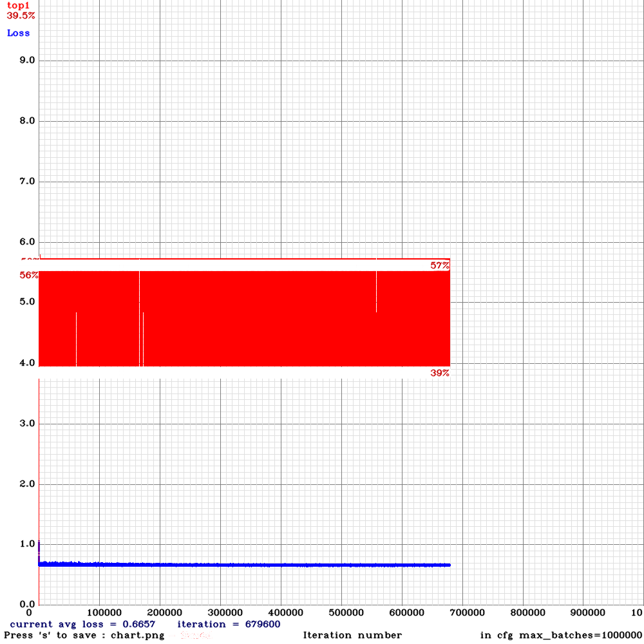Screen dimensions: 644x644
Task: Click the red 'top1' legend label
Action: click(x=19, y=6)
